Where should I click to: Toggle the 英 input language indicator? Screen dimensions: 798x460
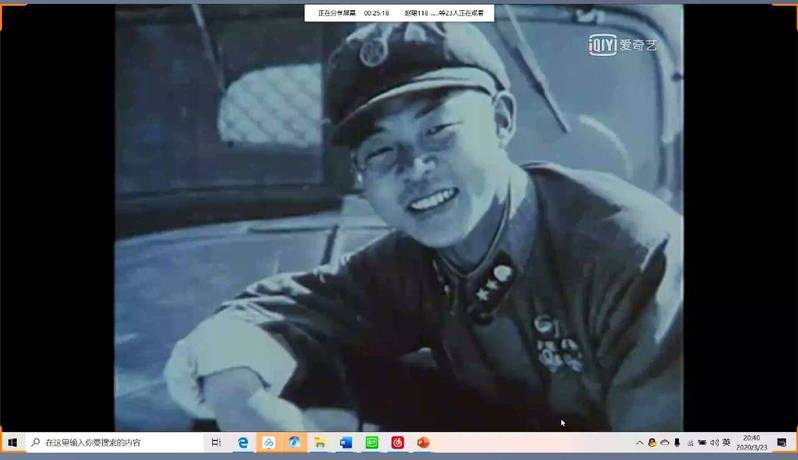pyautogui.click(x=727, y=442)
